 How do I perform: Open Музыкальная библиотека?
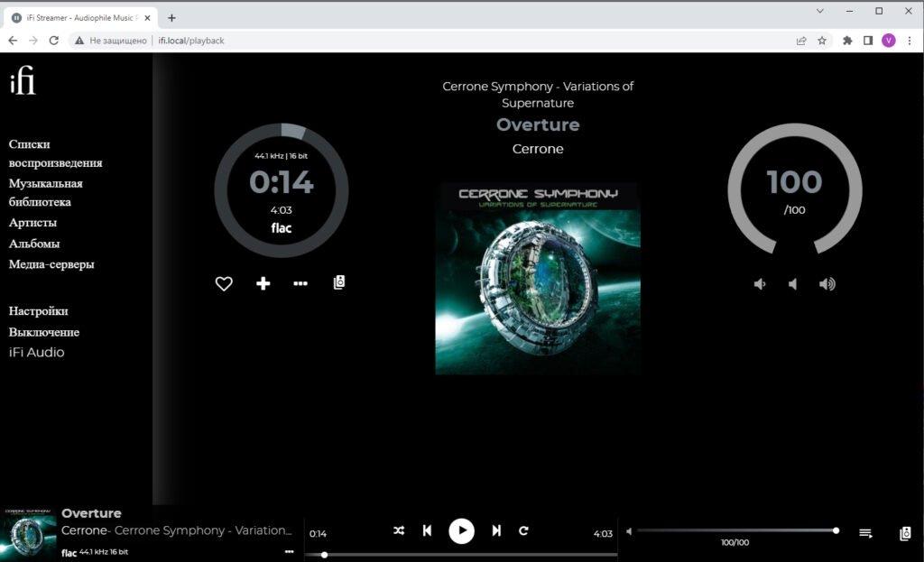(x=45, y=193)
